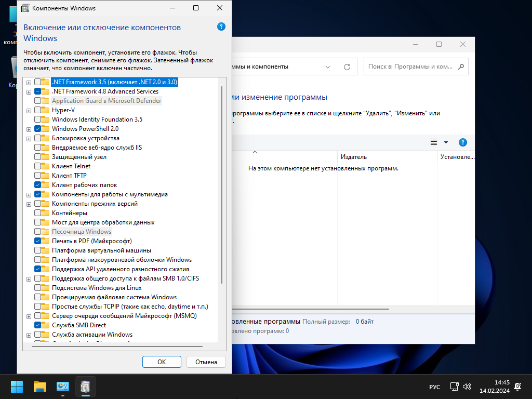Click the help icon in Windows Features dialog

point(221,27)
